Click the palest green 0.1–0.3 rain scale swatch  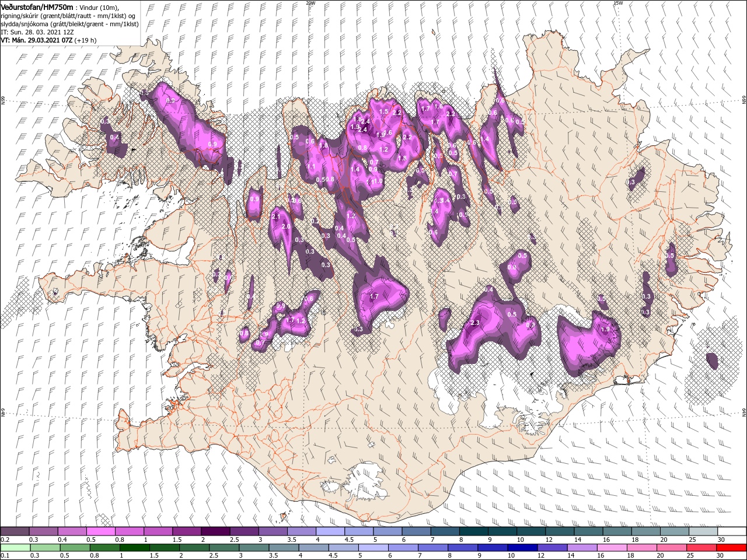pos(15,548)
